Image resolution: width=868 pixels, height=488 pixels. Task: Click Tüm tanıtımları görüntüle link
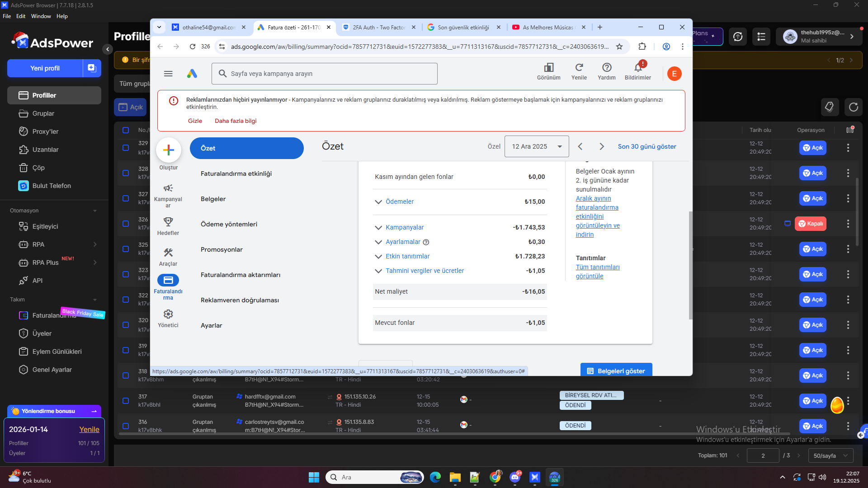(x=598, y=272)
